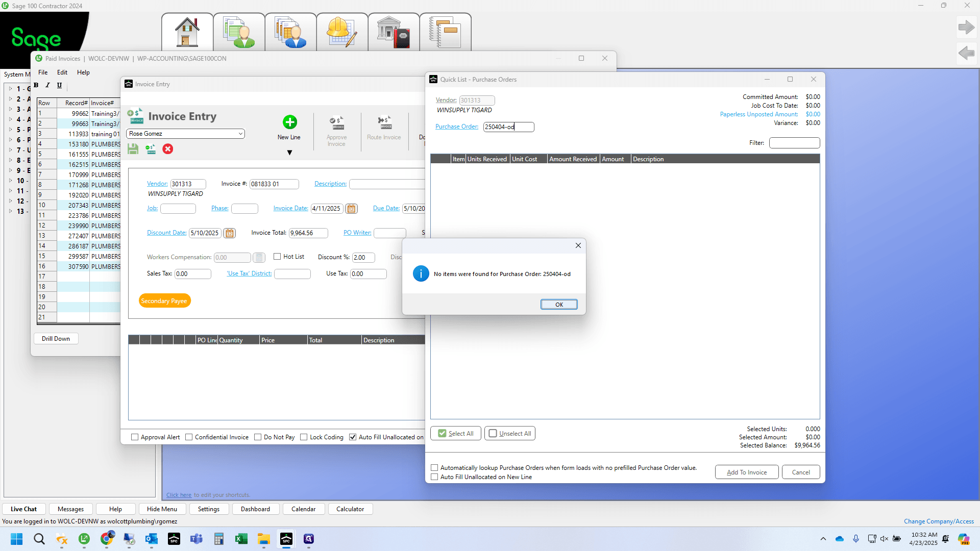Open the Invoice Date calendar picker
This screenshot has width=980, height=551.
pyautogui.click(x=351, y=209)
